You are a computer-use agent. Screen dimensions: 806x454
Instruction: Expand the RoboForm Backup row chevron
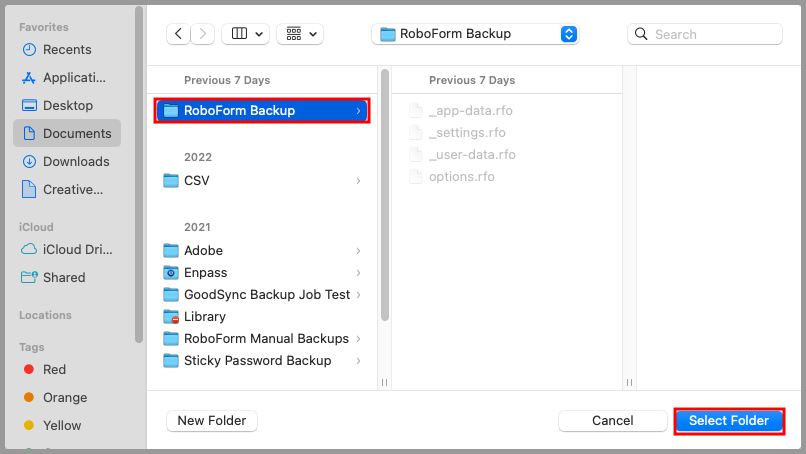pos(358,111)
